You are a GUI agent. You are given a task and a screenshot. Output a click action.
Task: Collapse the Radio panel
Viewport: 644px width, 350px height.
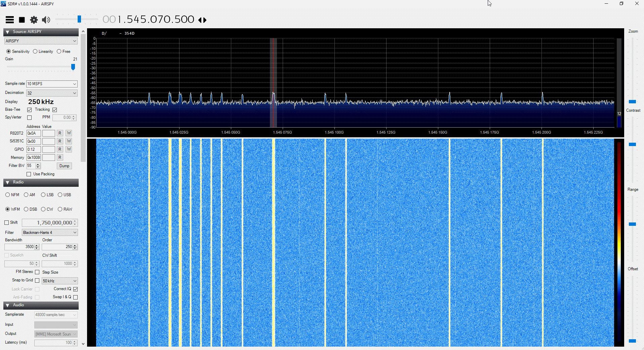click(7, 182)
